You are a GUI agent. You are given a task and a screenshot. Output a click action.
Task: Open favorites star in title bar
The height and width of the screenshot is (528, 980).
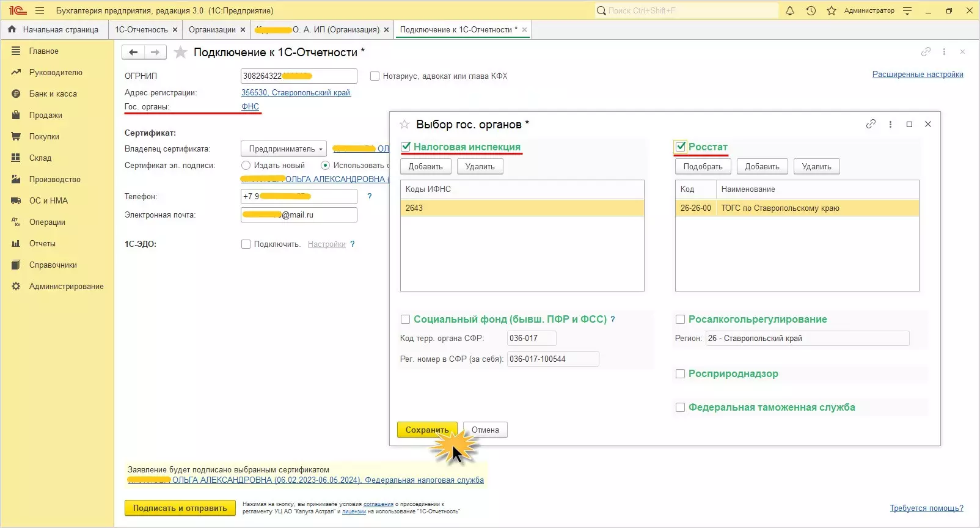pos(832,10)
